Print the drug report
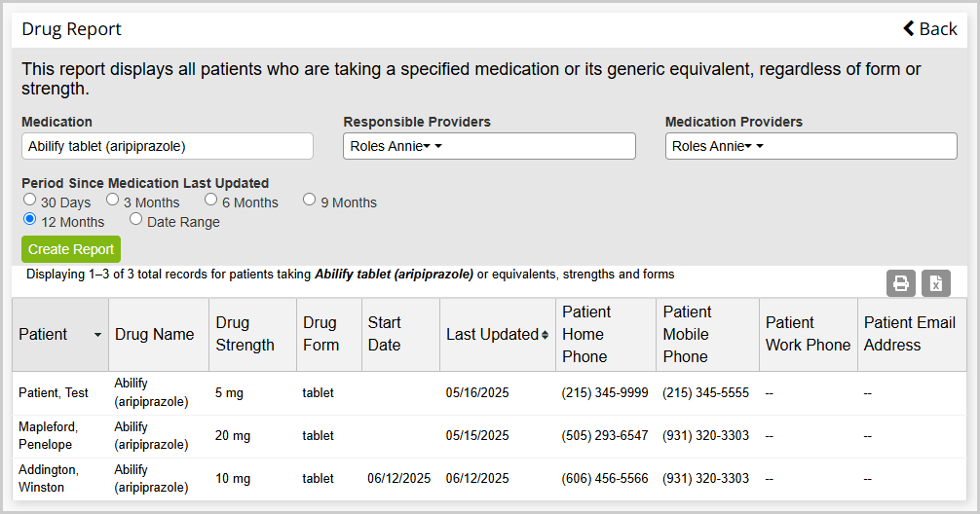Image resolution: width=980 pixels, height=514 pixels. (x=901, y=283)
